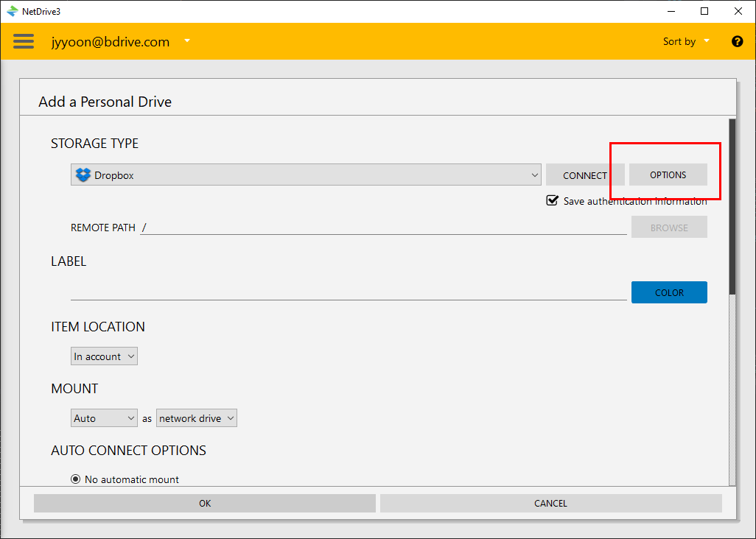
Task: Select No automatic mount radio button
Action: [x=75, y=479]
